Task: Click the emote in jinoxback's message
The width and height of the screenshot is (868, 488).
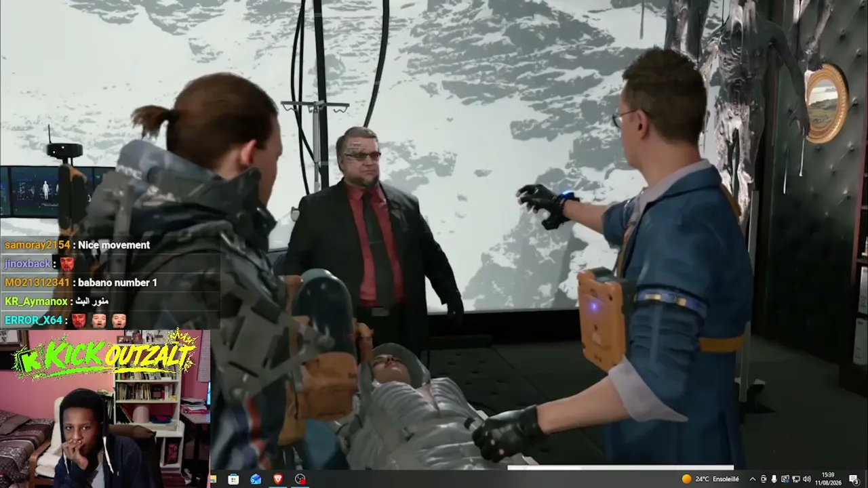Action: (x=66, y=264)
